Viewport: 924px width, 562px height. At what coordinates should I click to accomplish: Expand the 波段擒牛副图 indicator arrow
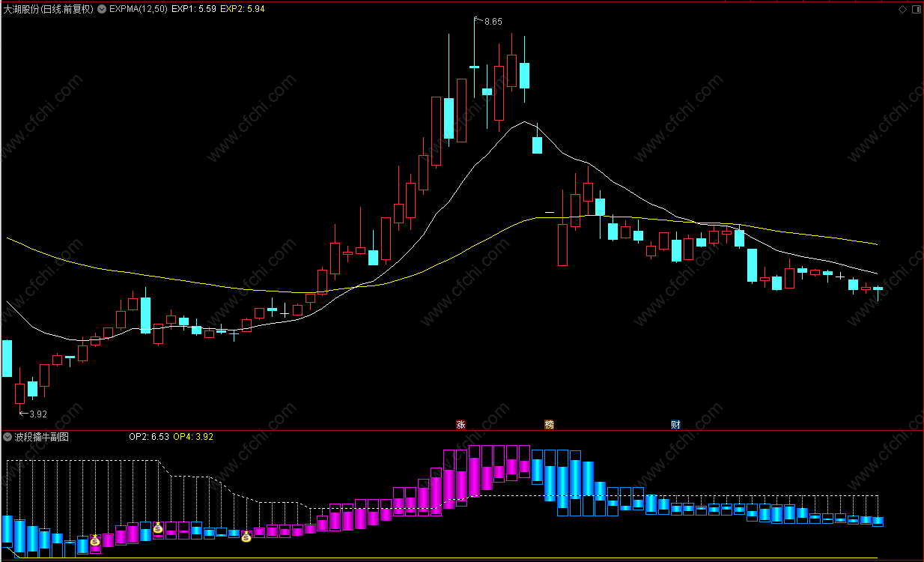click(7, 437)
